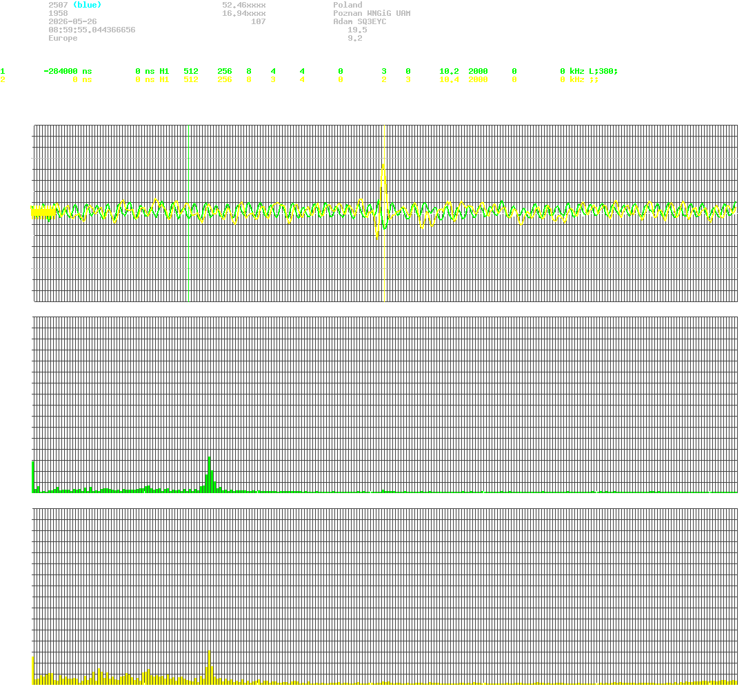Click the 256 value in green row
Screen dimensions: 755x700
pos(225,71)
